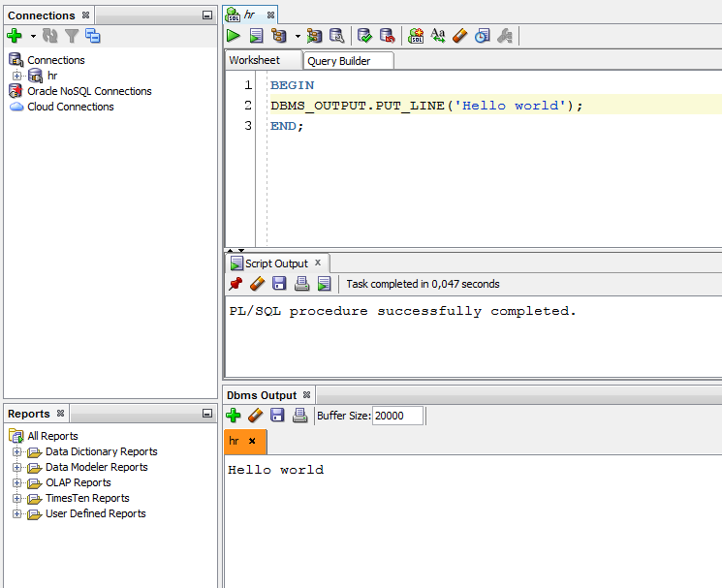The height and width of the screenshot is (588, 722).
Task: Save the Dbms Output to file
Action: [x=277, y=415]
